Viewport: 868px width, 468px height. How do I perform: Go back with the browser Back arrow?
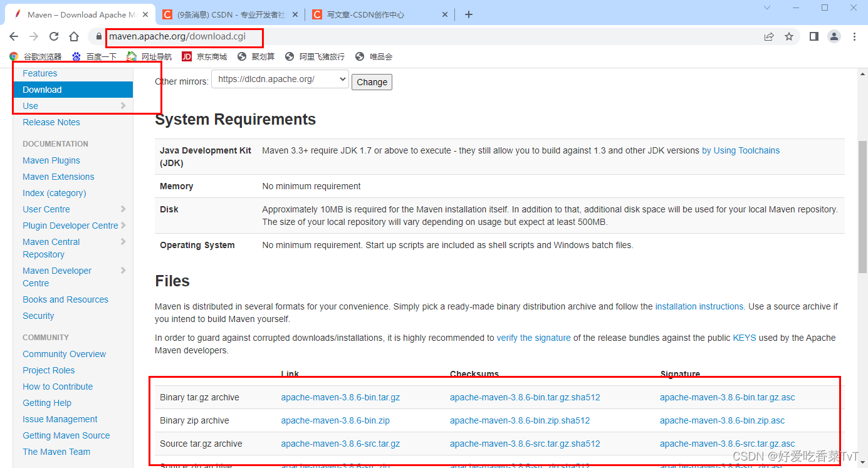pyautogui.click(x=14, y=36)
